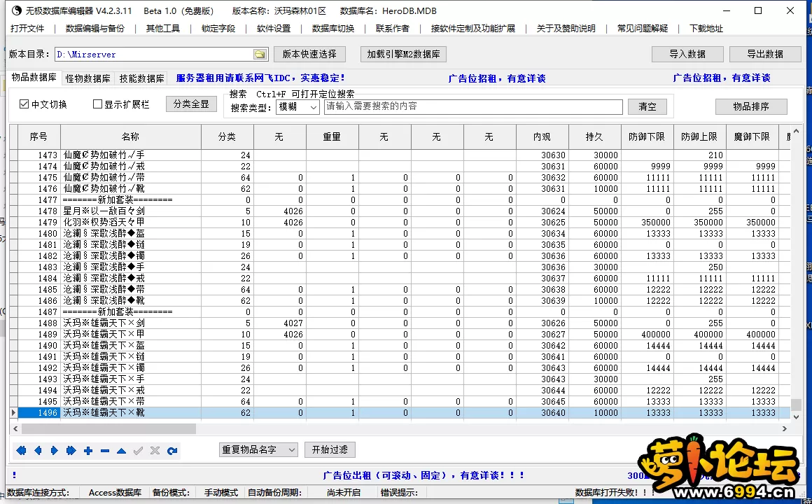Open 锁定字段 menu
This screenshot has width=812, height=504.
click(218, 29)
